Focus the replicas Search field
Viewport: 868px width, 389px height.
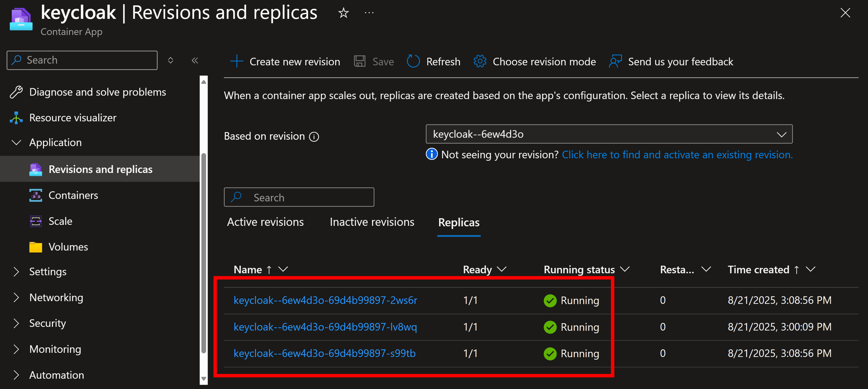[x=299, y=197]
